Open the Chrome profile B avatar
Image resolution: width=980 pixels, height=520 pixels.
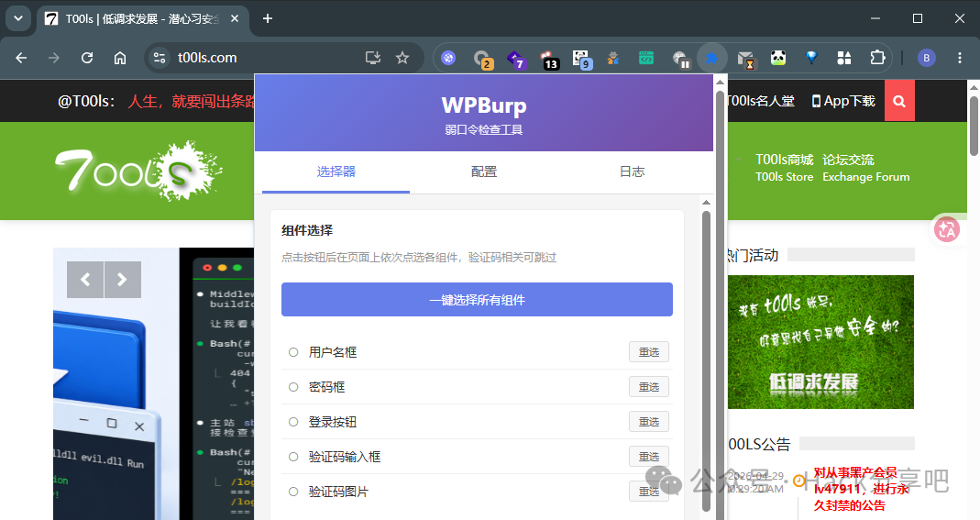(926, 58)
